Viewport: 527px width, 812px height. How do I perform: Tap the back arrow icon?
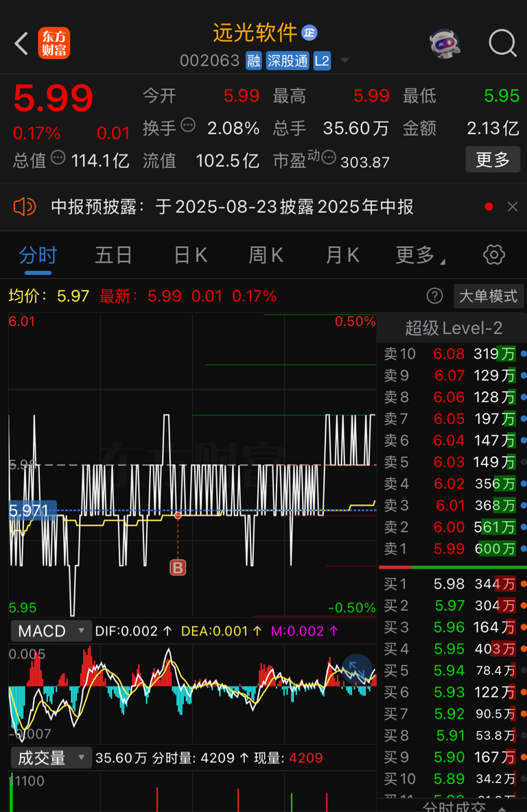21,43
